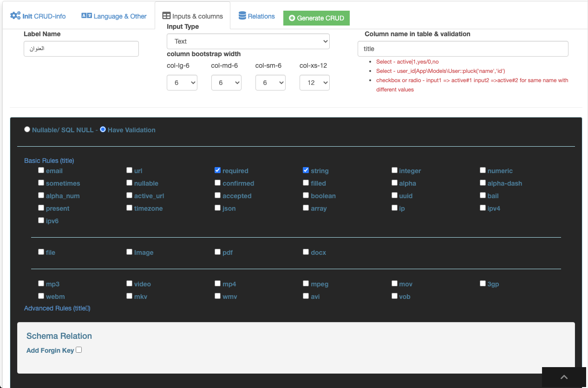Open the Input Type dropdown
The image size is (588, 388).
point(248,41)
